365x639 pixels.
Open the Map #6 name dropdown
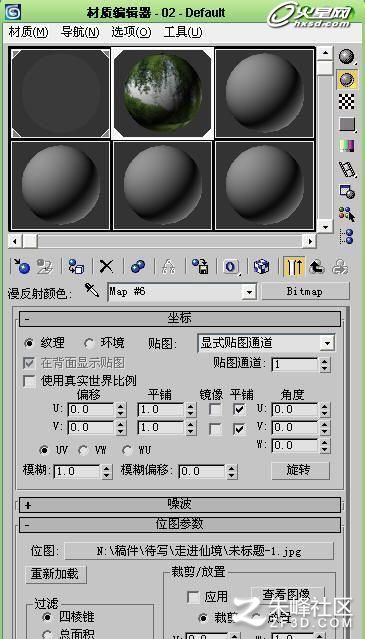[182, 292]
